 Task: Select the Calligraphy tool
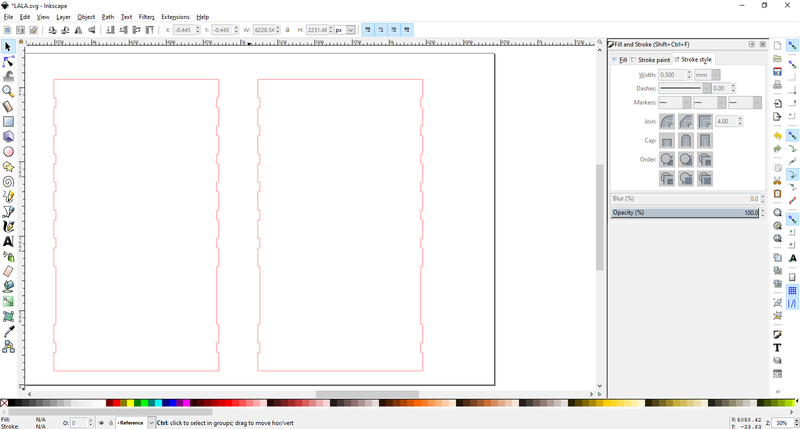point(8,226)
